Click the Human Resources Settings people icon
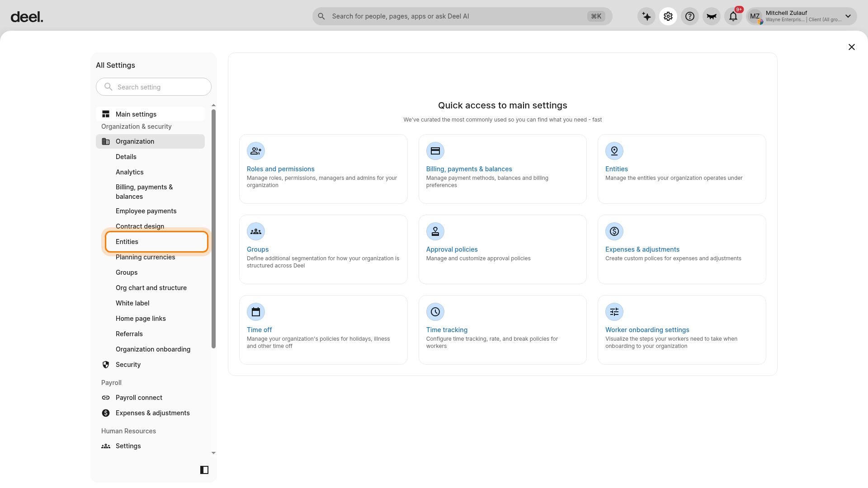The image size is (868, 488). click(106, 446)
